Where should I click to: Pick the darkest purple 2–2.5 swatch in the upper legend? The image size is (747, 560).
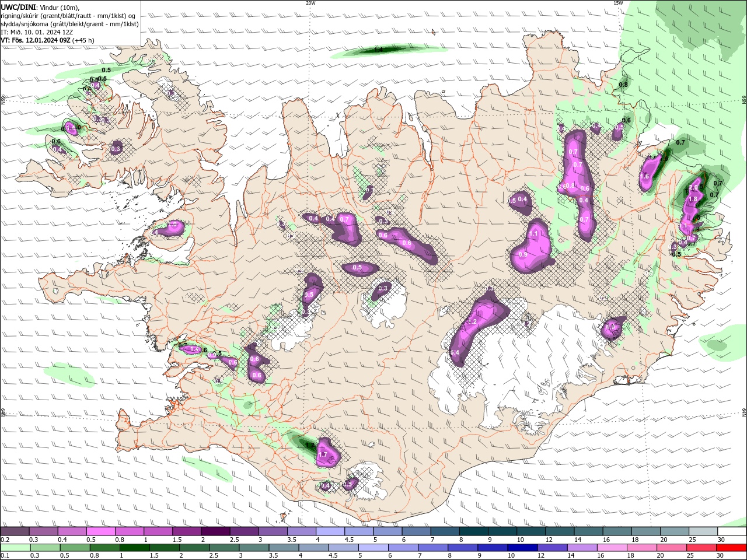[x=215, y=531]
